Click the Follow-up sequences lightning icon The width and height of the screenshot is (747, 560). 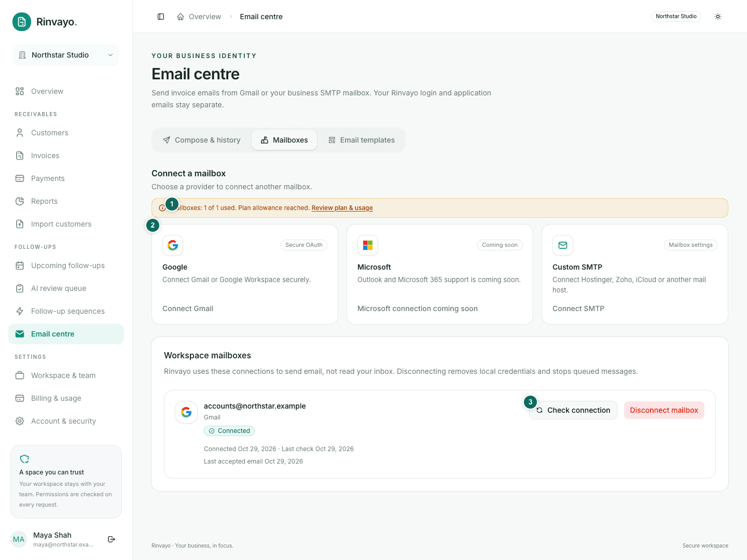[x=20, y=311]
